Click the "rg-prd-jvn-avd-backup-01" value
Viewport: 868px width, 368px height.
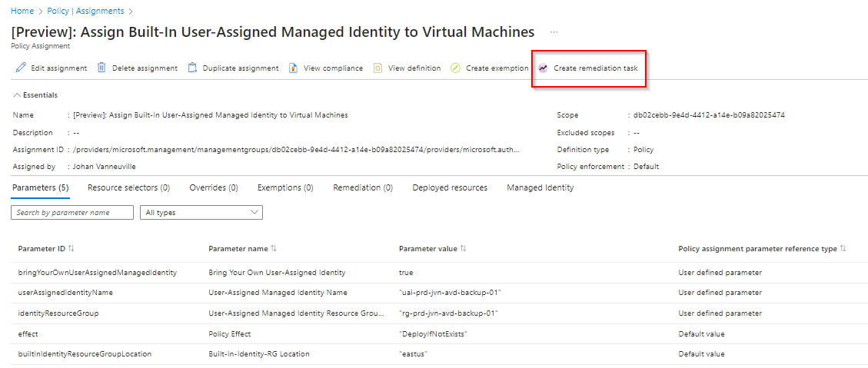448,313
